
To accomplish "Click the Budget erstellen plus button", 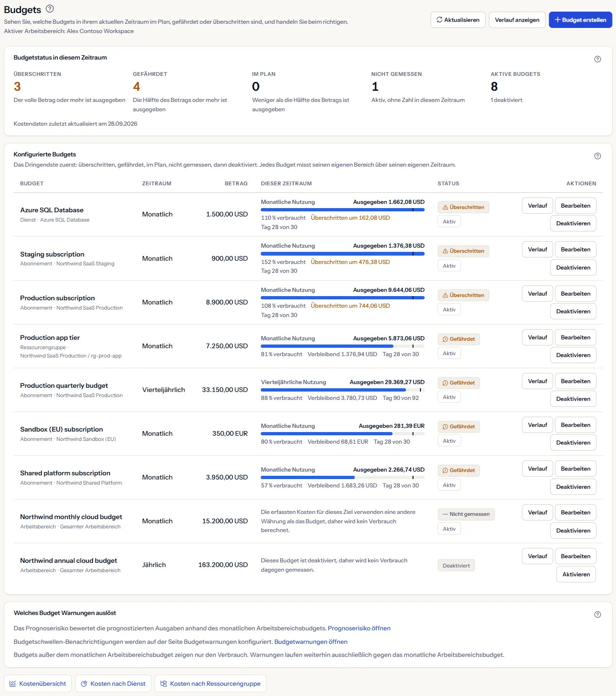I will point(580,20).
